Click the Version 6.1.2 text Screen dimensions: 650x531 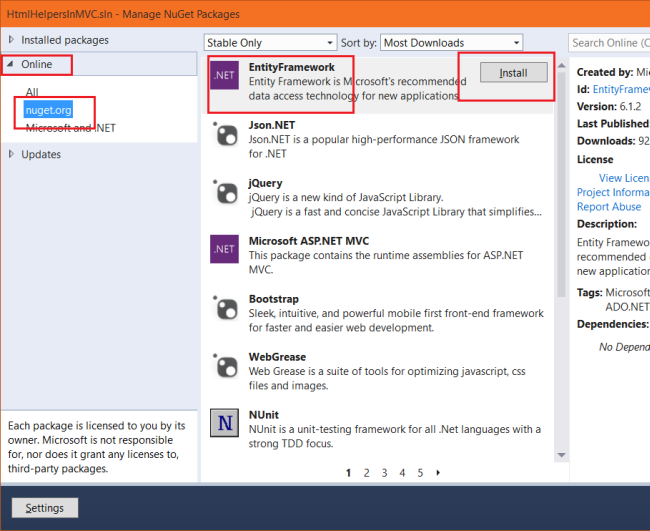pyautogui.click(x=609, y=107)
